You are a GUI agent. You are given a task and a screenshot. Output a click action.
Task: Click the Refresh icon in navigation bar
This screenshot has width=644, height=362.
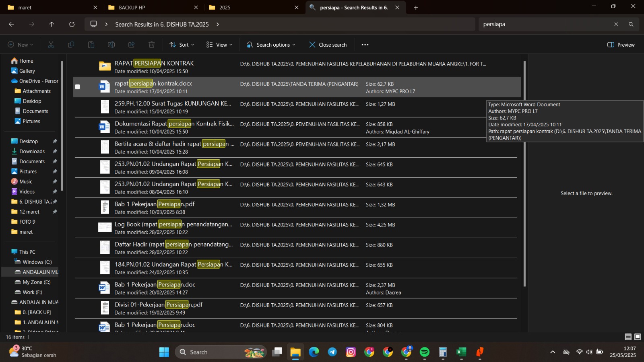tap(72, 24)
